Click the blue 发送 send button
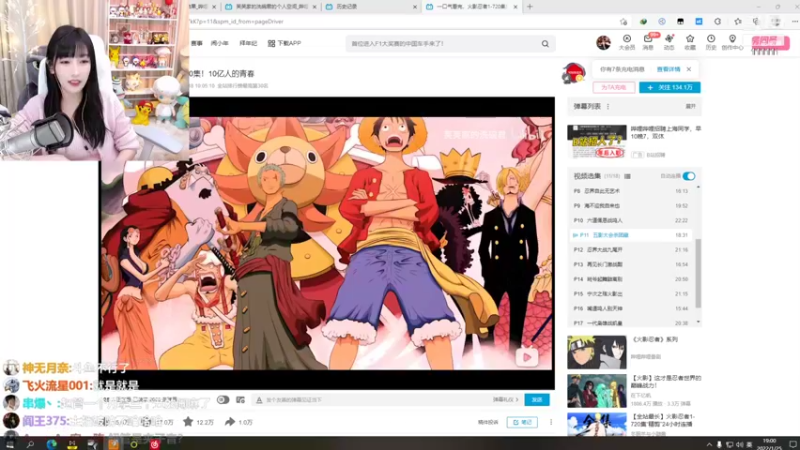 (x=537, y=399)
